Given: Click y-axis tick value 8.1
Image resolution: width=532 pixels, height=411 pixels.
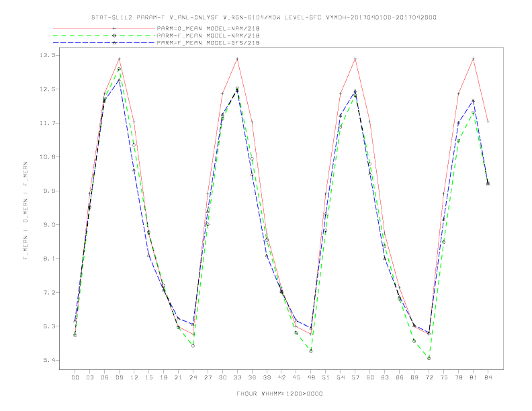Looking at the screenshot, I should click(49, 259).
